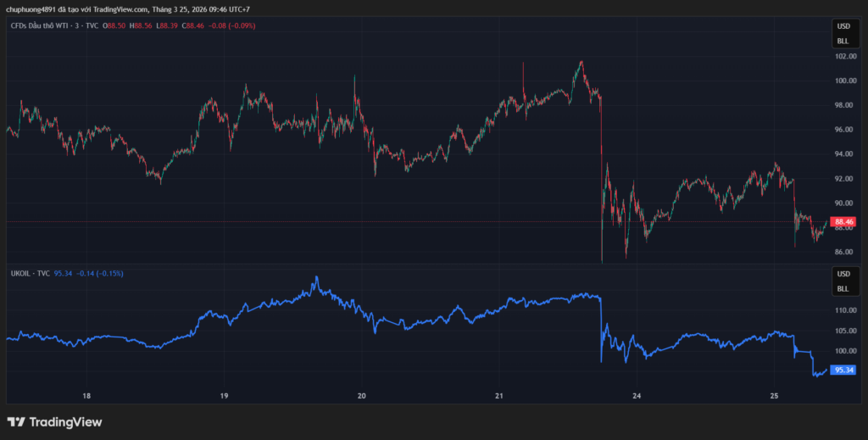Image resolution: width=868 pixels, height=440 pixels.
Task: Click date 21 on the time axis
Action: 499,395
